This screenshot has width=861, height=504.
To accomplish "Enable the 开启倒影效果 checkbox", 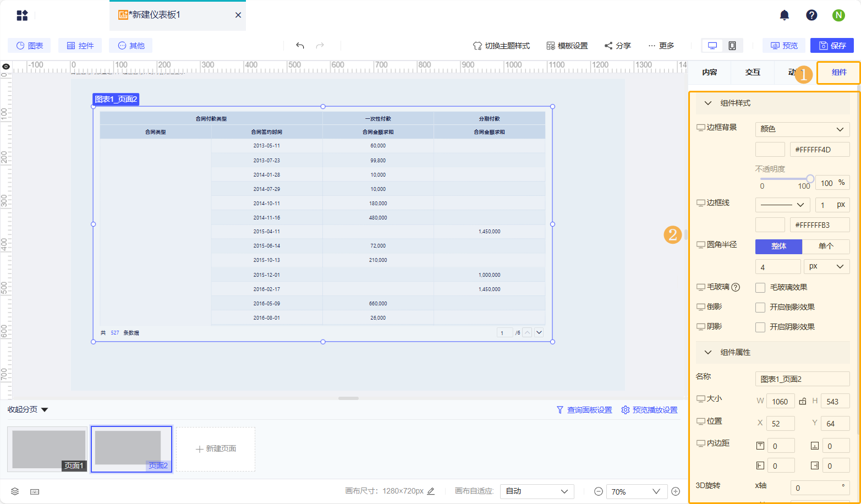I will [x=760, y=308].
